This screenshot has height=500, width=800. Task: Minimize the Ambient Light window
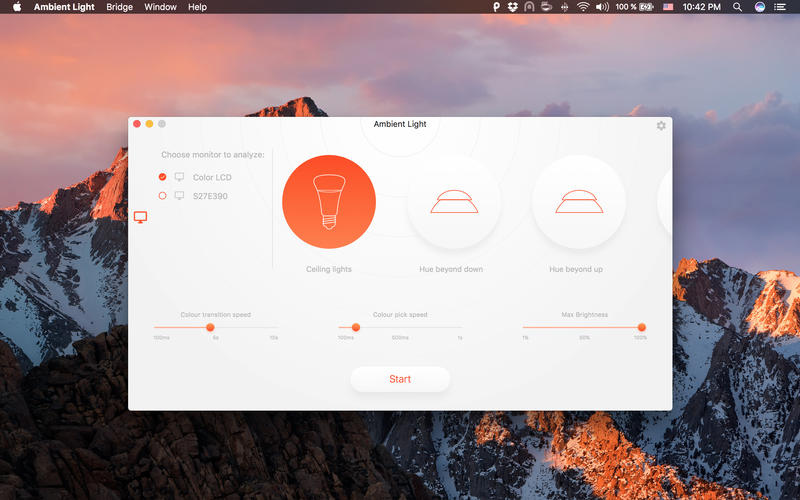pyautogui.click(x=149, y=123)
